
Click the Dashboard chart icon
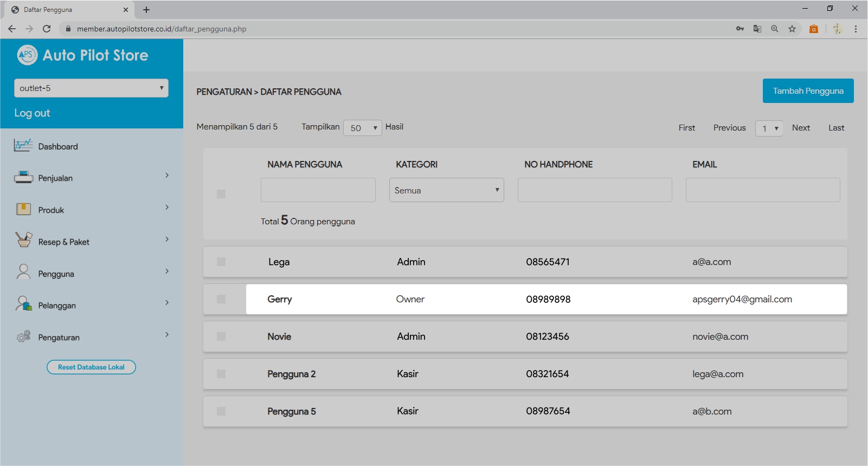(x=23, y=146)
